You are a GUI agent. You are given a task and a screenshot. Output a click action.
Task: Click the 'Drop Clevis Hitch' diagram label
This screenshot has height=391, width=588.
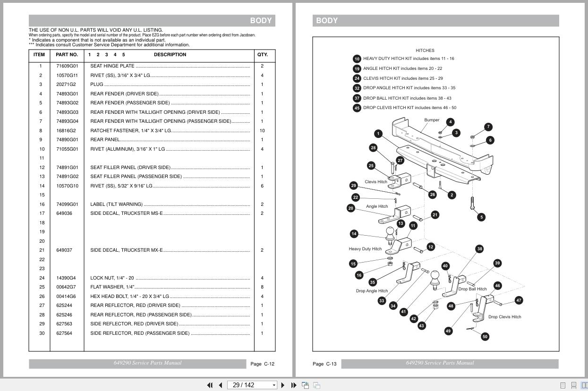(x=505, y=317)
